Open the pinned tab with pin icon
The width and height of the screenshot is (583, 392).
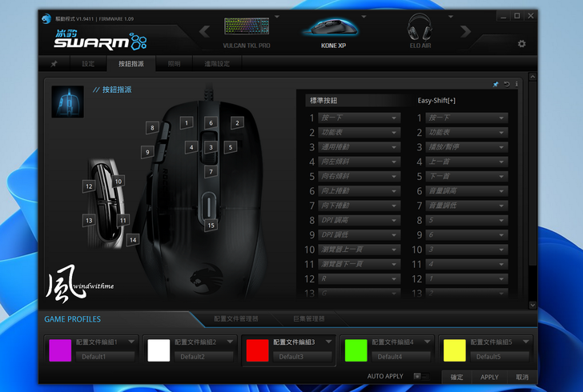pyautogui.click(x=54, y=64)
